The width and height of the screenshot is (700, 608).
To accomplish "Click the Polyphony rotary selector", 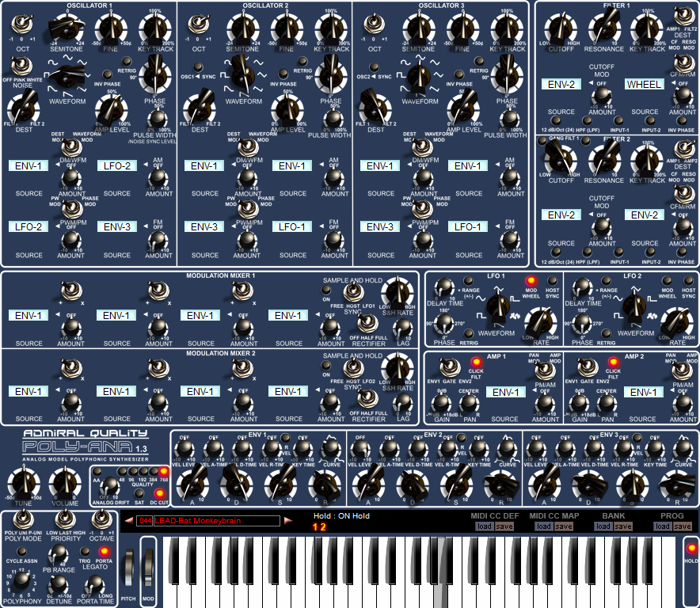I will coord(21,579).
